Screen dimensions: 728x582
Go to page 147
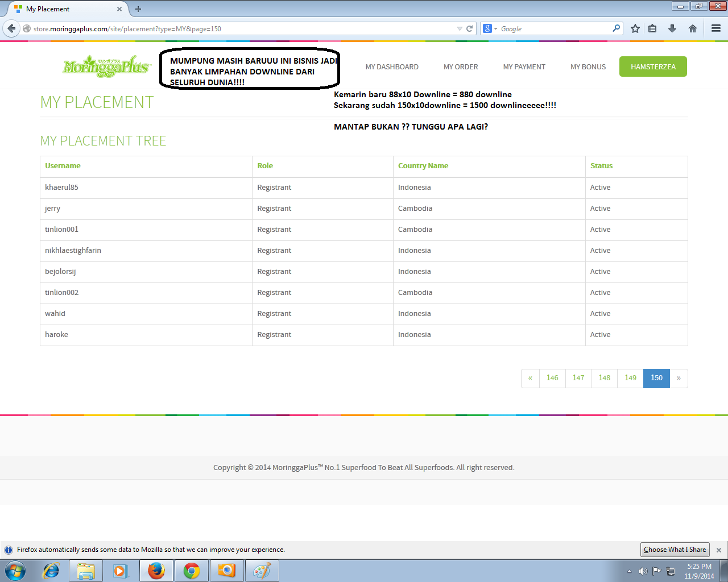(x=578, y=378)
